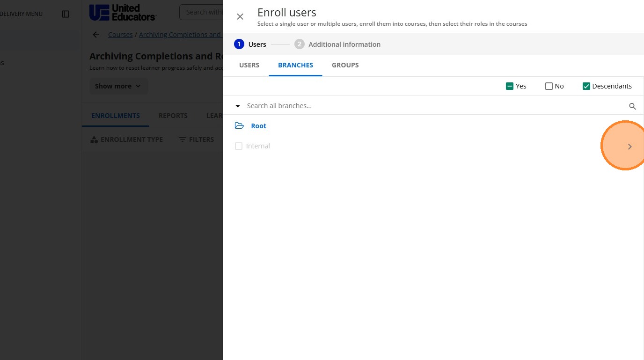This screenshot has width=644, height=360.
Task: Switch to the USERS tab
Action: pyautogui.click(x=249, y=65)
